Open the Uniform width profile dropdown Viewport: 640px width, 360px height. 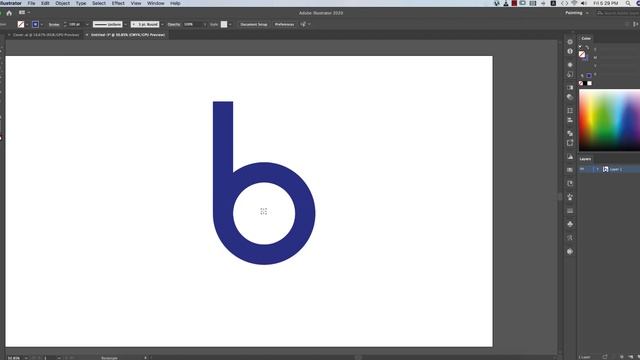[x=125, y=24]
